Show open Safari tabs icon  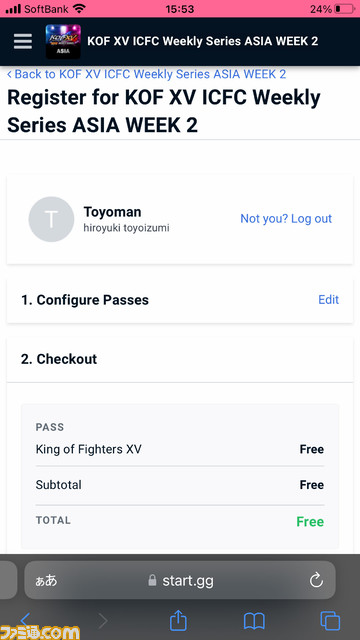330,621
